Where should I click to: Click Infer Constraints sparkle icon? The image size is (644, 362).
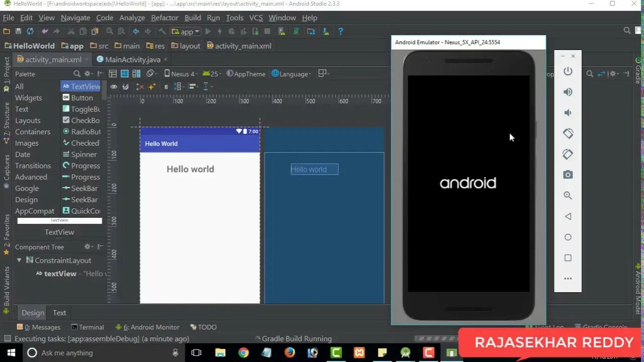[151, 86]
